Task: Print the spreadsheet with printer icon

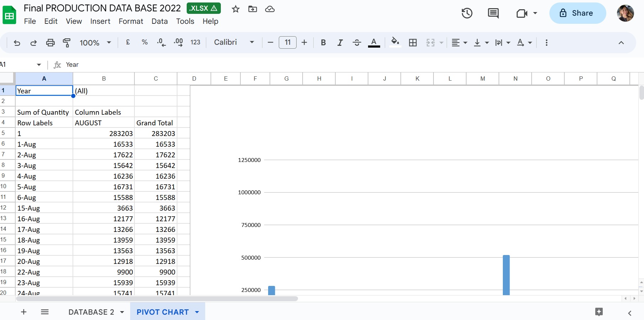Action: coord(50,43)
